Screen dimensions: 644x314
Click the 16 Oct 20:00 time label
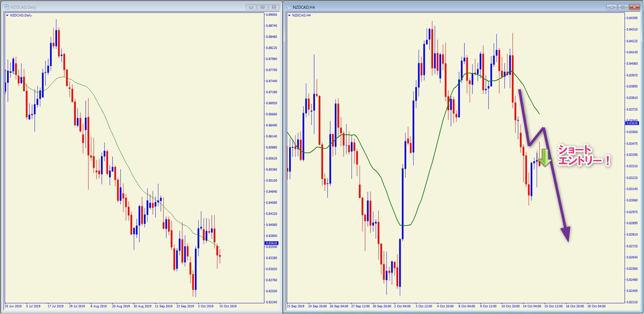pyautogui.click(x=575, y=306)
